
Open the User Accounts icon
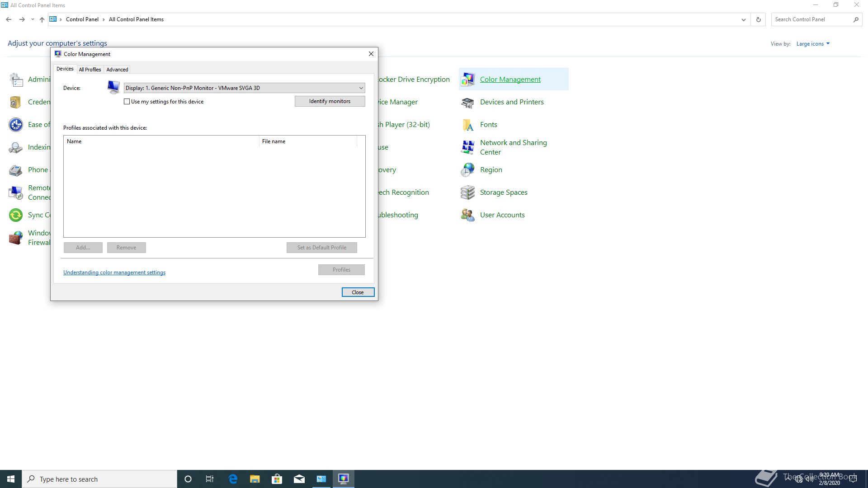pyautogui.click(x=467, y=215)
